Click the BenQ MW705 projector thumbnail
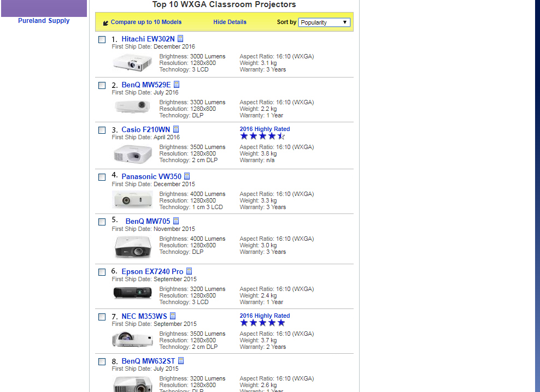This screenshot has width=540, height=392. [x=132, y=247]
